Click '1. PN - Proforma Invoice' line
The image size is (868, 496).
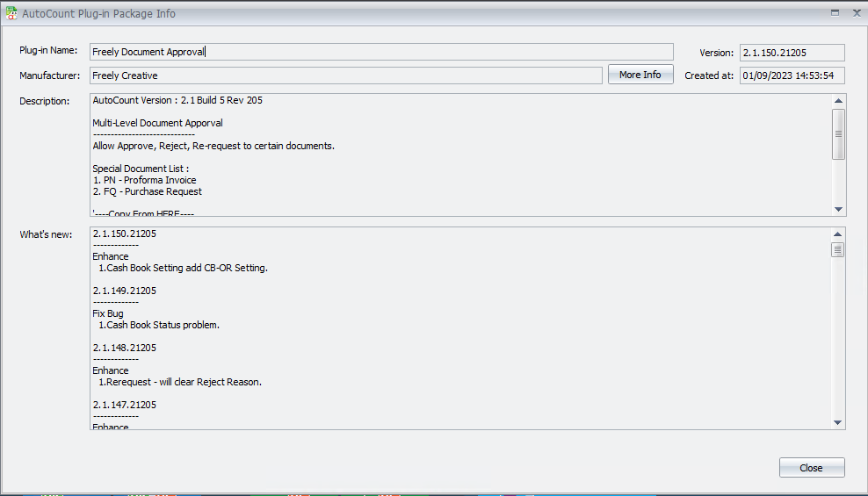click(144, 180)
